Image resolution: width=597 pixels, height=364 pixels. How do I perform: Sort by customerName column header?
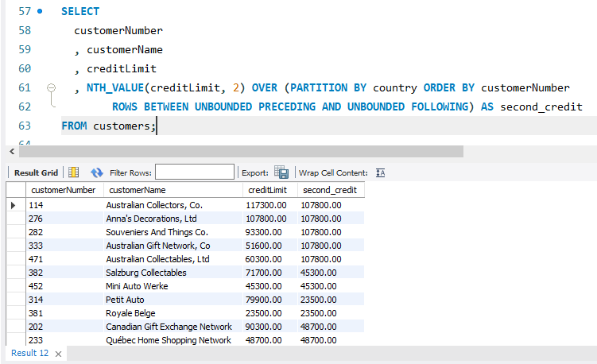(173, 190)
